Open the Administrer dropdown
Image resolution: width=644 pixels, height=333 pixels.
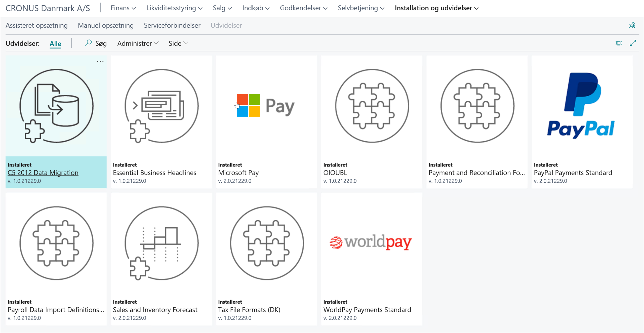point(138,43)
